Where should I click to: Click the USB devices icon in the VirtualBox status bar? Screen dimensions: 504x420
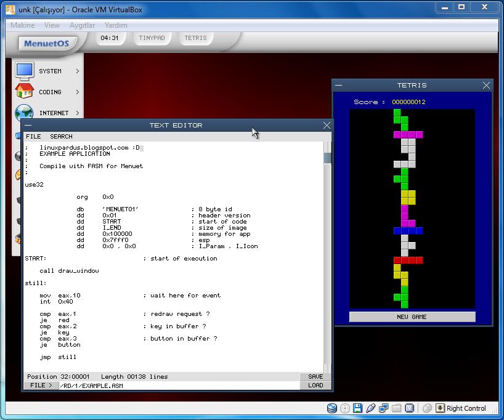tap(370, 408)
